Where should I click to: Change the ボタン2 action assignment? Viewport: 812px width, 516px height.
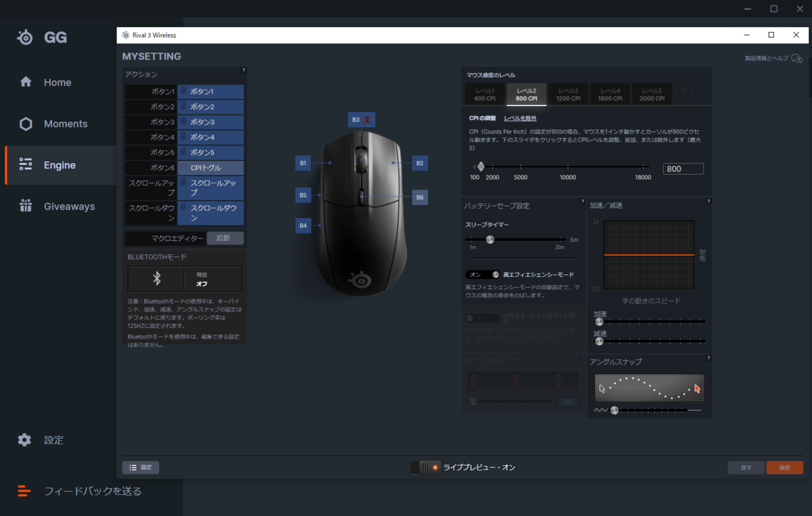click(210, 107)
